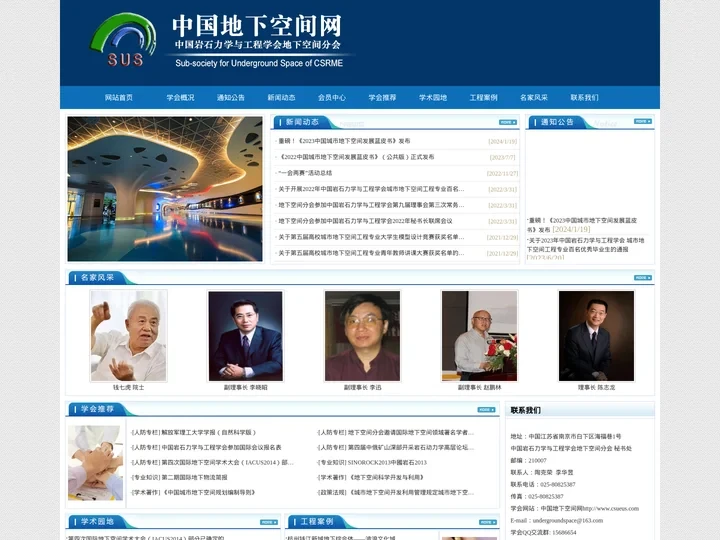Open news item "一会两赛"活动总结
The image size is (720, 540).
point(305,173)
